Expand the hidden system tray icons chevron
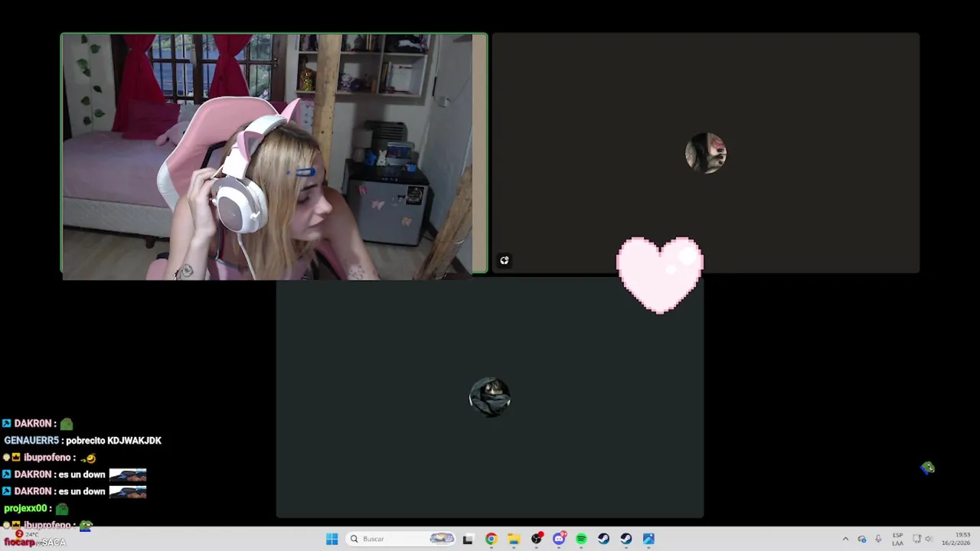980x551 pixels. click(x=845, y=539)
